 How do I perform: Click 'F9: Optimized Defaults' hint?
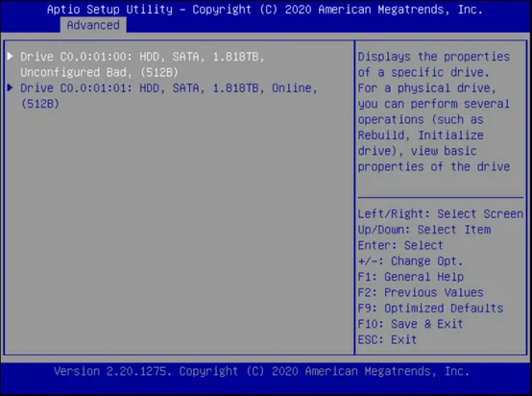(x=430, y=308)
